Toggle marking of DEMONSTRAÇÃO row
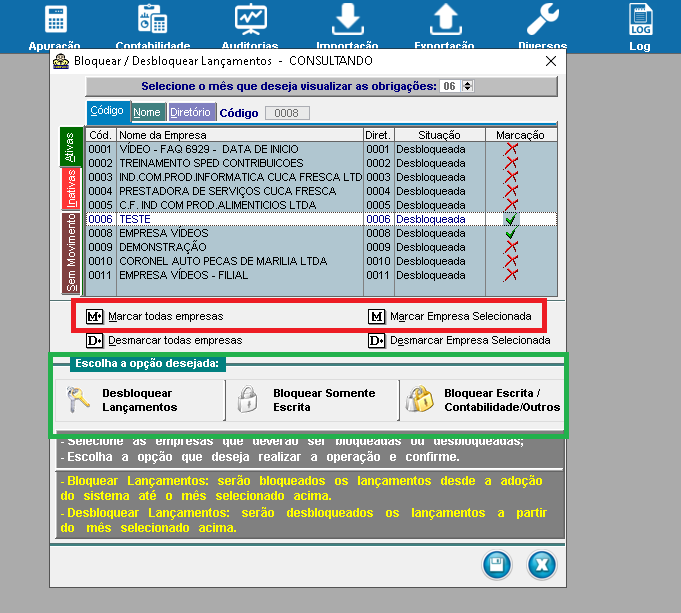Screen dimensions: 681x613 tap(511, 247)
